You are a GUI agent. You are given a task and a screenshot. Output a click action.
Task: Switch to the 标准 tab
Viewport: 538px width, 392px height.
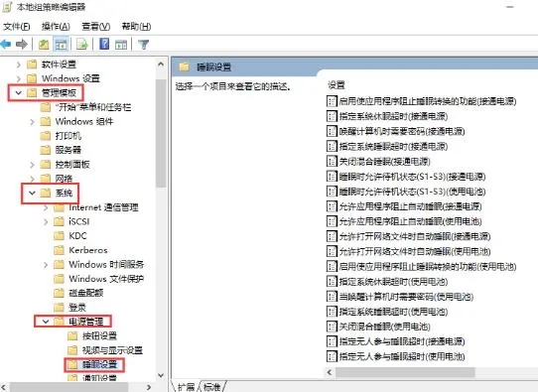tap(212, 387)
